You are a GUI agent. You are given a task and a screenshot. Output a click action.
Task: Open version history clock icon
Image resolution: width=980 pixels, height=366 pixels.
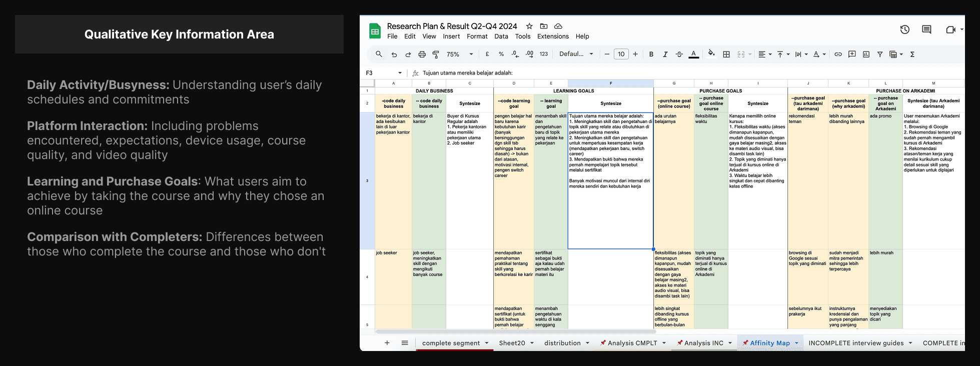[904, 29]
